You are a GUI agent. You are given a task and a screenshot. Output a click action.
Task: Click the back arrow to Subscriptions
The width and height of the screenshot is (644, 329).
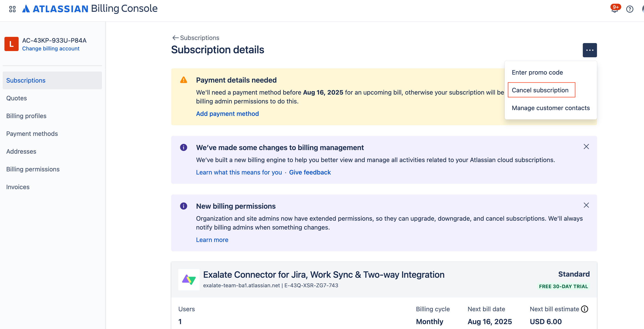pos(175,38)
